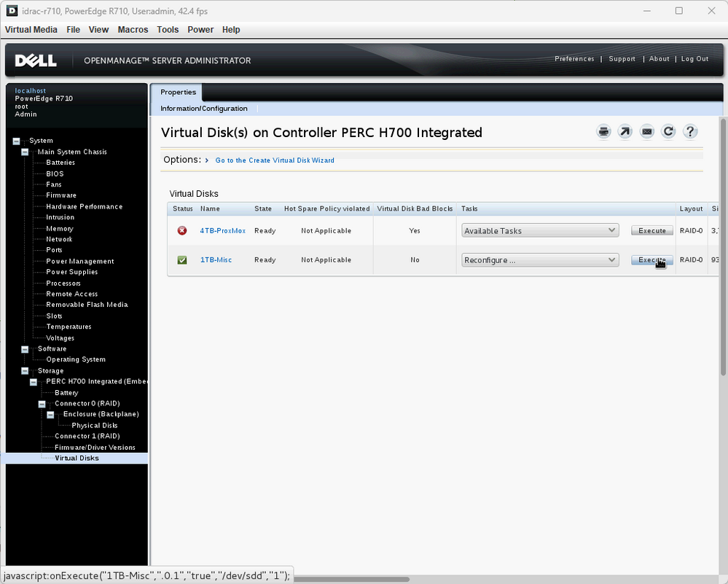Select Power Supplies in the tree
728x584 pixels.
pyautogui.click(x=72, y=272)
